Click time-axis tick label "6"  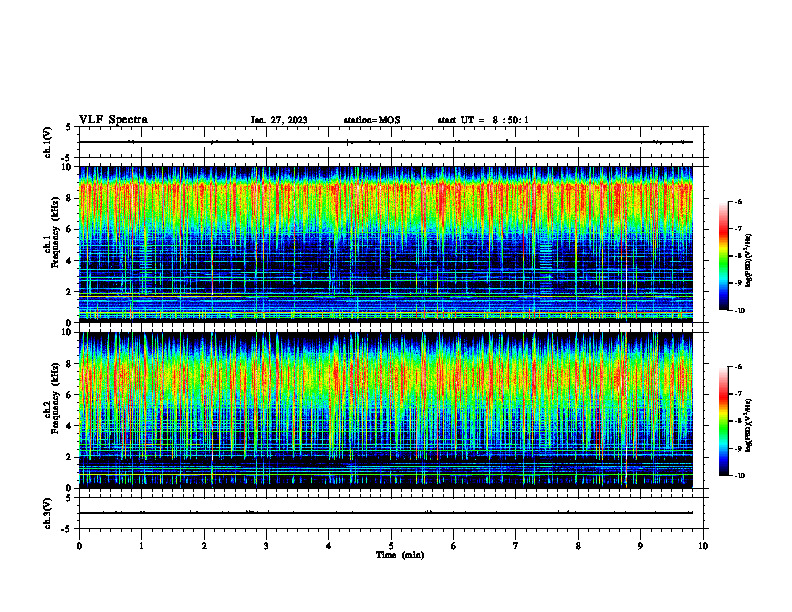[454, 546]
